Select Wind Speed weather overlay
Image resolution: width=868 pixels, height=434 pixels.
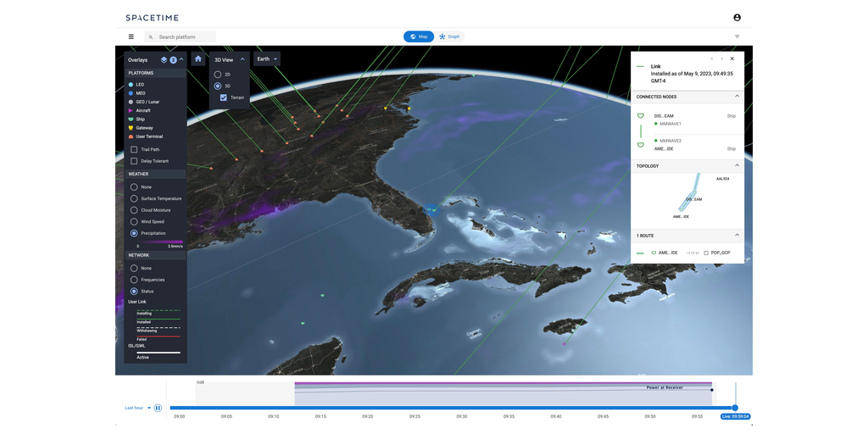pos(134,221)
